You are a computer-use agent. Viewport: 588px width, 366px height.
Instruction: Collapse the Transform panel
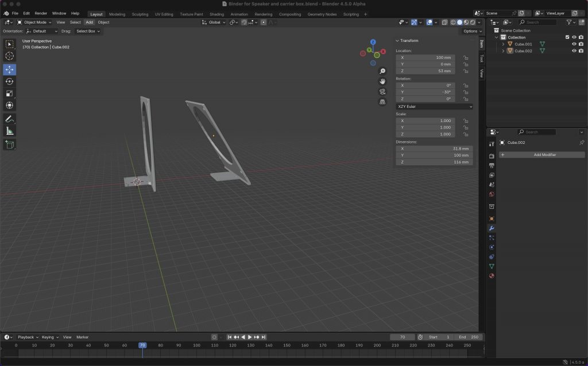point(397,41)
